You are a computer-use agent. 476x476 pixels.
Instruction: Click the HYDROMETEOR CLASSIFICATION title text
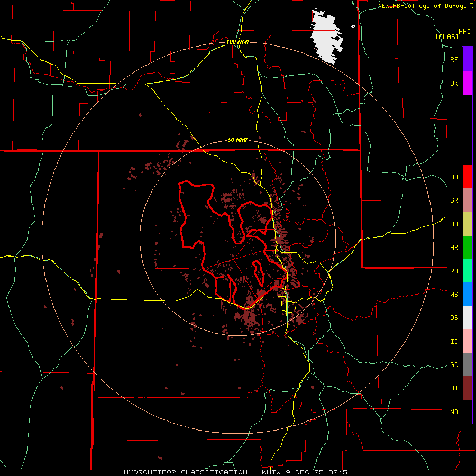point(186,472)
